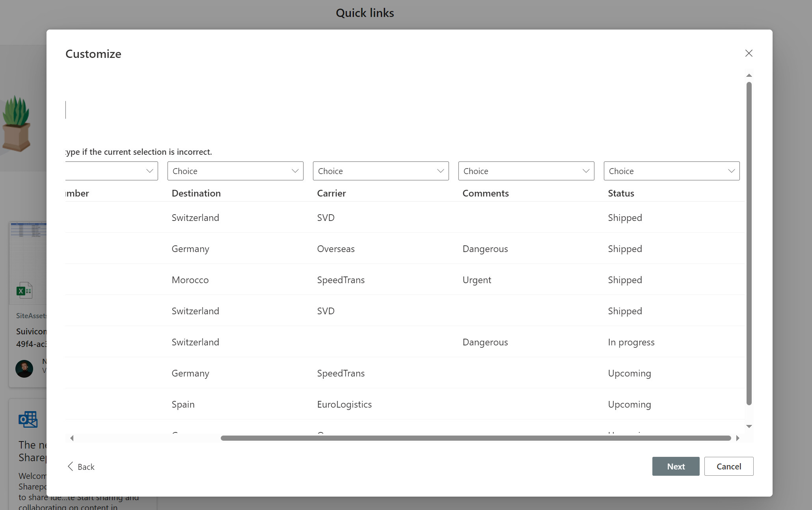Open the Carrier column type dropdown
Screen dimensions: 812x510
tap(380, 171)
